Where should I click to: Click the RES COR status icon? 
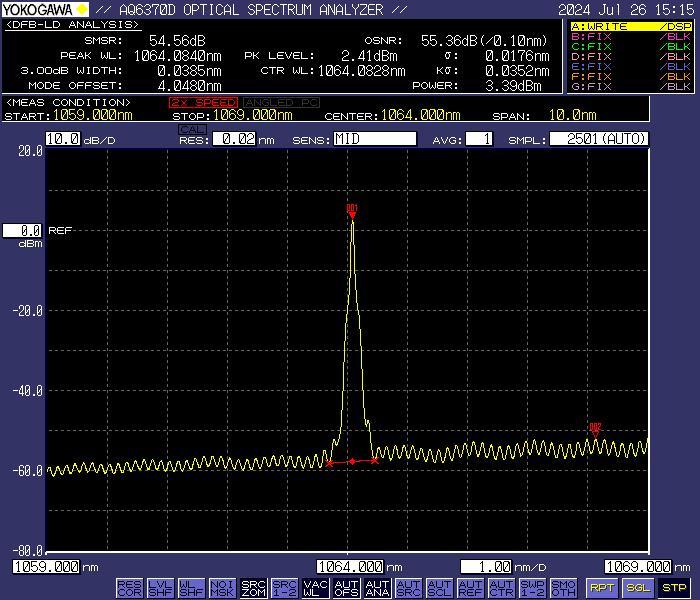coord(129,588)
